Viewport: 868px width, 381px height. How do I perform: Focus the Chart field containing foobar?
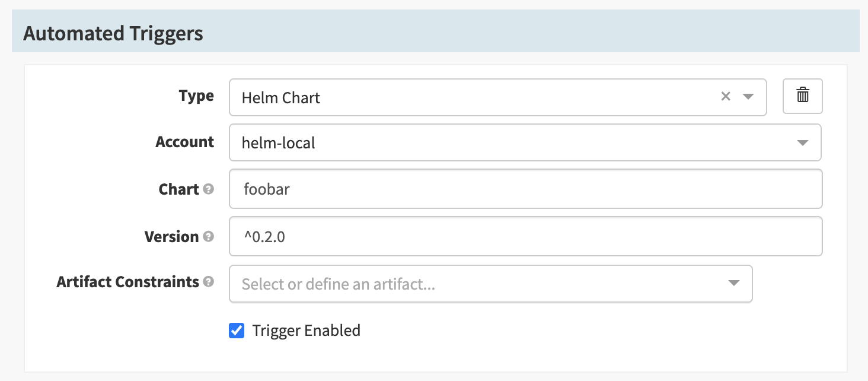[x=525, y=189]
